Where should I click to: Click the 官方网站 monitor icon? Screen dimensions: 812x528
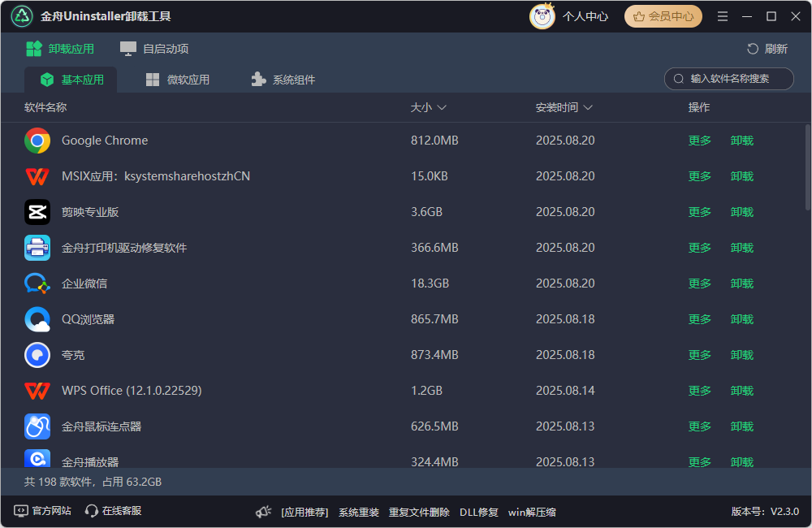click(21, 511)
